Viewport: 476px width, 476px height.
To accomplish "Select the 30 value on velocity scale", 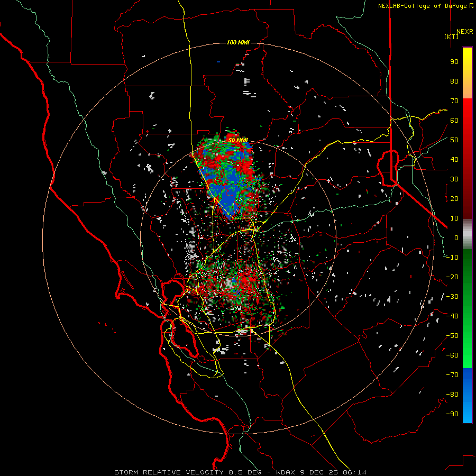I will pyautogui.click(x=454, y=179).
